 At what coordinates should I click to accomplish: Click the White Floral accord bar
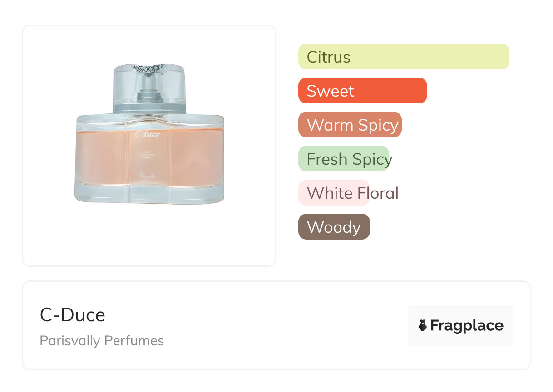[334, 193]
